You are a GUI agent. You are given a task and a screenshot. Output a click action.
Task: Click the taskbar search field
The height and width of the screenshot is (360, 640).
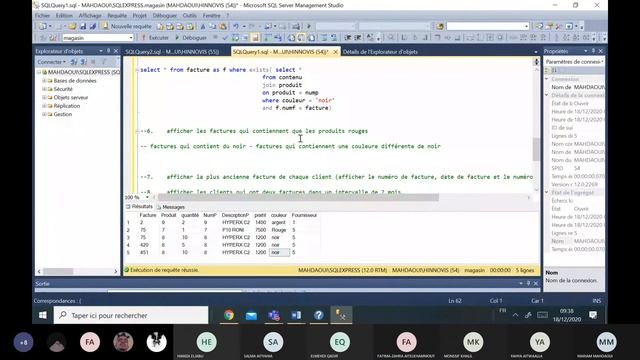[131, 316]
